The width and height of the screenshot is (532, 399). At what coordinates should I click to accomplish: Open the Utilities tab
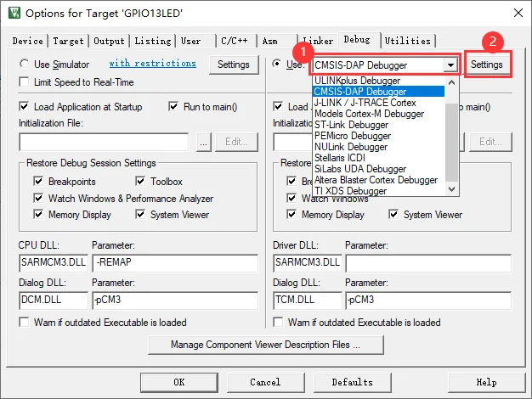point(407,41)
